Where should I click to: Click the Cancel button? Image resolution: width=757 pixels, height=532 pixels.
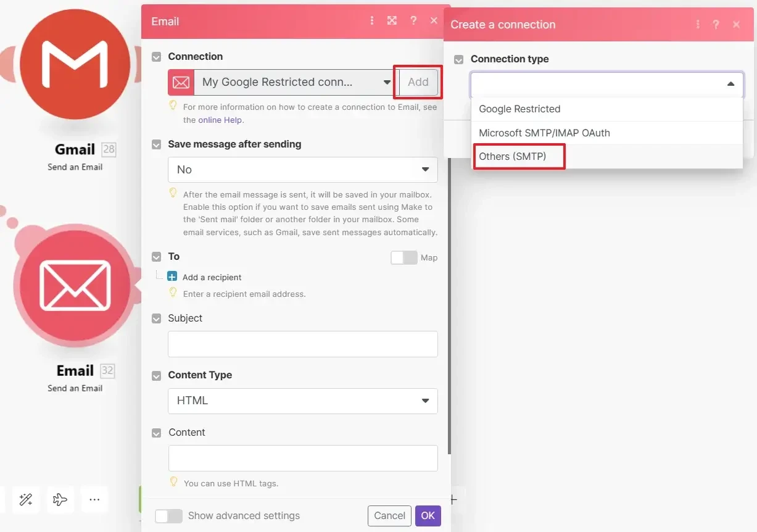coord(389,515)
